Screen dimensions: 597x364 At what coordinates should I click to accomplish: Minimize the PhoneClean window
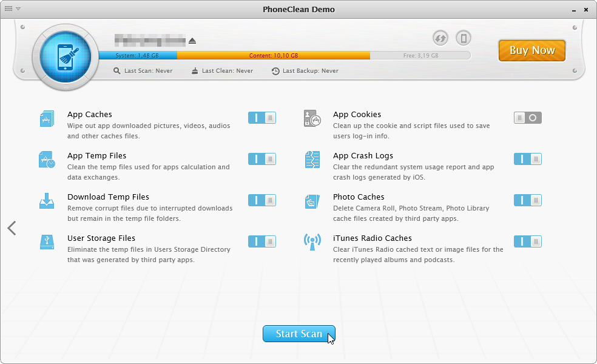(574, 10)
